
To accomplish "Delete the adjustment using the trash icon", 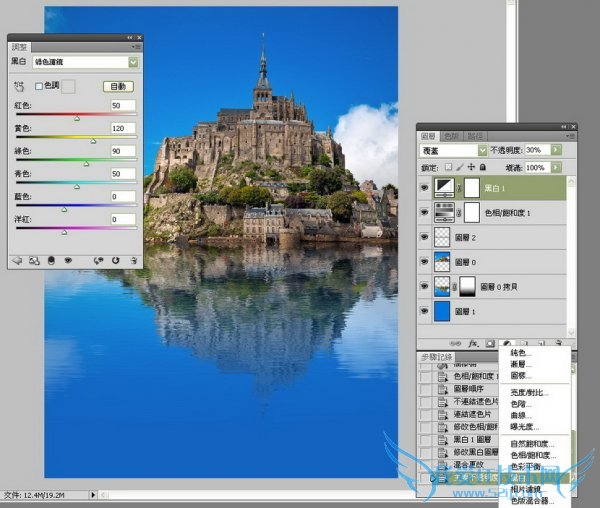I will tap(134, 259).
